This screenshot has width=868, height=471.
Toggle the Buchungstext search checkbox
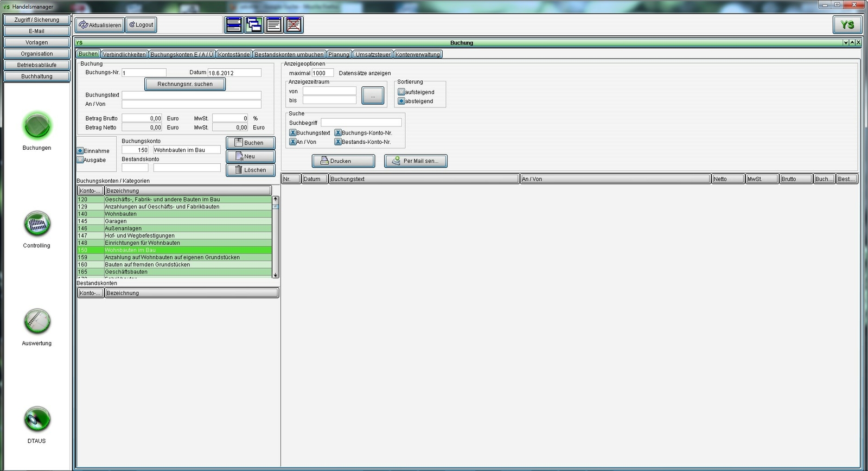[x=292, y=133]
